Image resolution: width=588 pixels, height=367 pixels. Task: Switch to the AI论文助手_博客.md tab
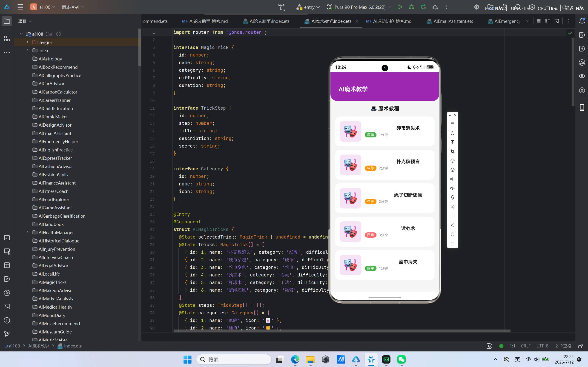tap(205, 21)
